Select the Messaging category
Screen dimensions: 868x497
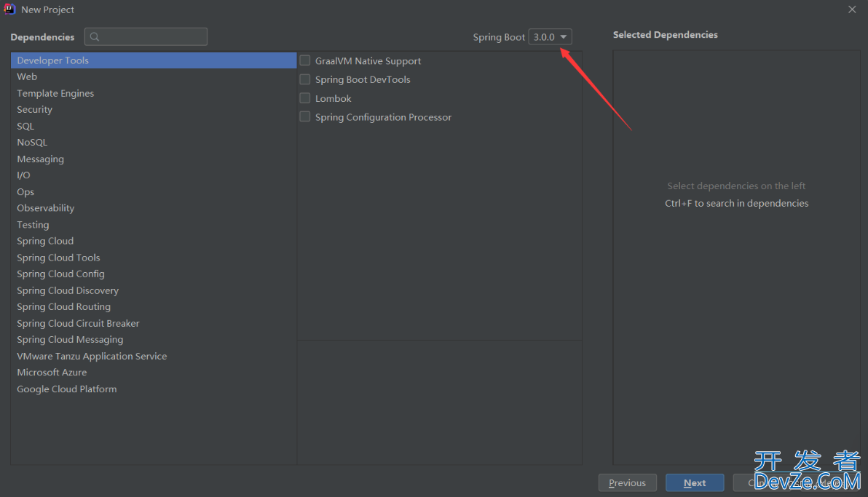point(154,159)
